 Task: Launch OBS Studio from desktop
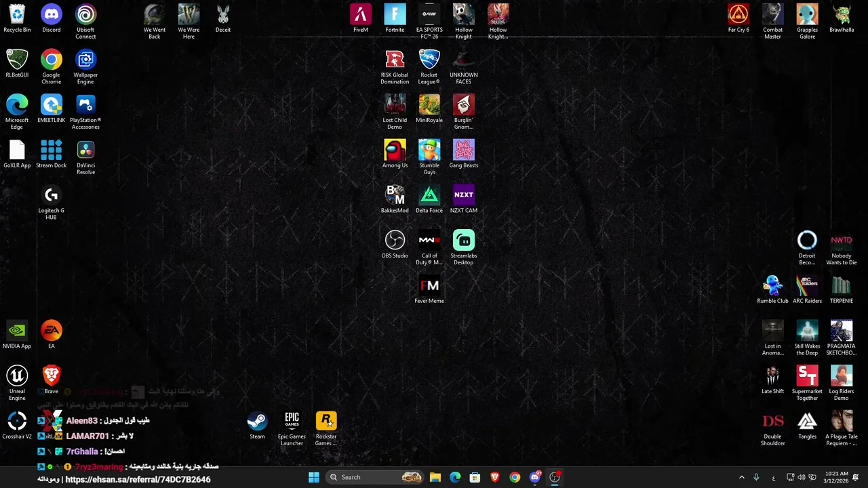[x=395, y=245]
